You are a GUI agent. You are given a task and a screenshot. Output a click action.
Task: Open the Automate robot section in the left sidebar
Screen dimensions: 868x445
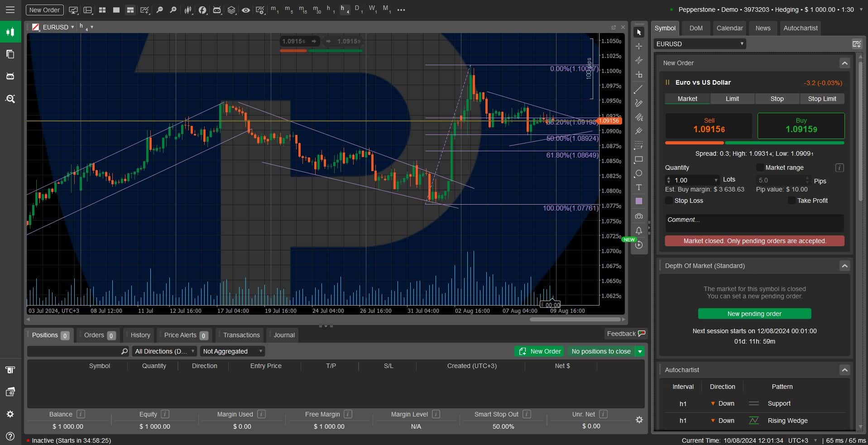tap(10, 76)
